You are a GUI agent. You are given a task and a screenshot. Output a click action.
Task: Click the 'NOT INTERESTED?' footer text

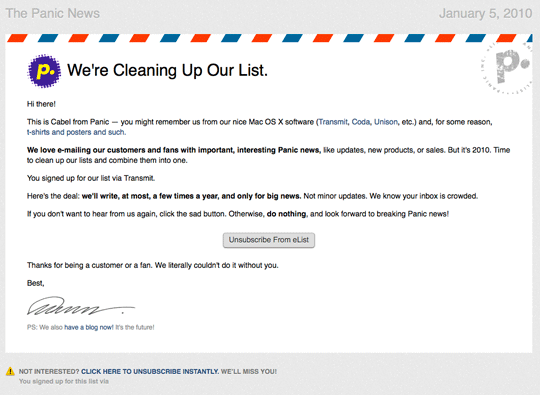pos(49,372)
